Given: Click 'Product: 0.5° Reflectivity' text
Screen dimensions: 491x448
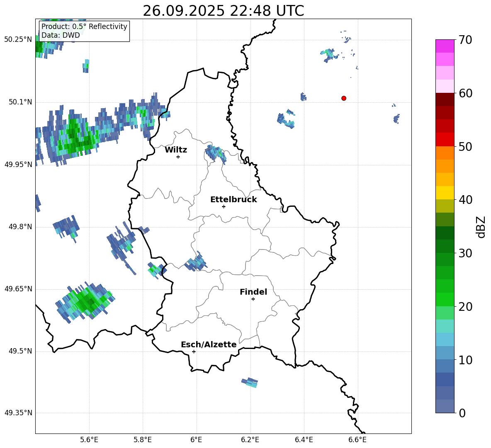Looking at the screenshot, I should coord(84,26).
